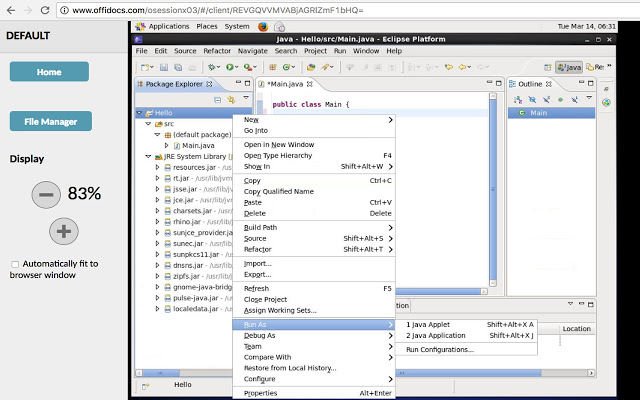
Task: Open the Outline view menu triangle
Action: [x=589, y=98]
